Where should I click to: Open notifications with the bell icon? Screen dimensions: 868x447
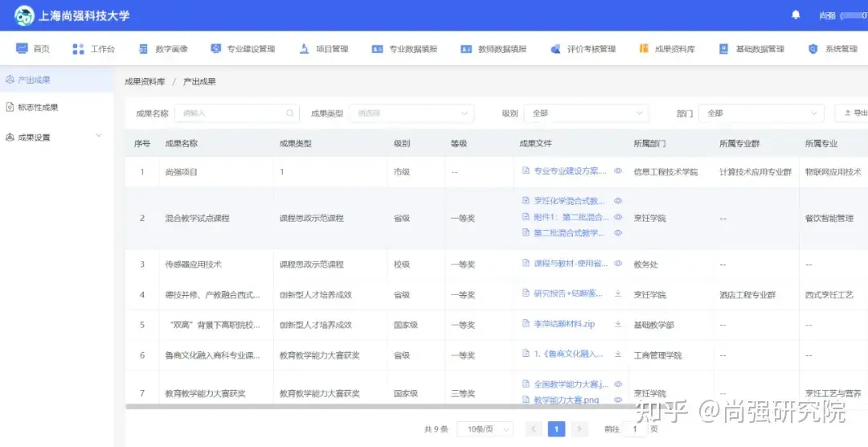pos(796,15)
